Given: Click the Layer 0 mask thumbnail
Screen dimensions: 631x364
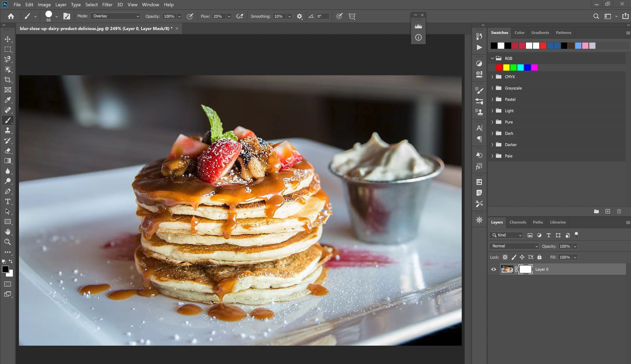Looking at the screenshot, I should pos(525,269).
